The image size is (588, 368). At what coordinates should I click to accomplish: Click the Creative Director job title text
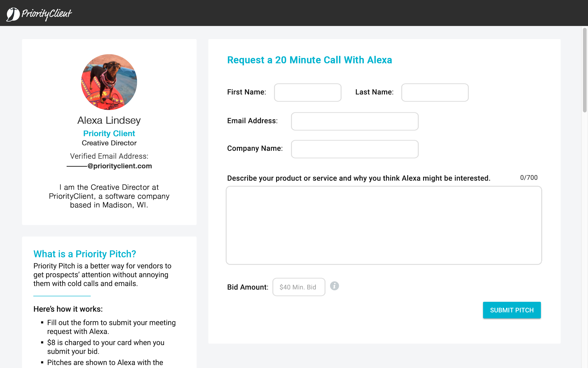(109, 143)
